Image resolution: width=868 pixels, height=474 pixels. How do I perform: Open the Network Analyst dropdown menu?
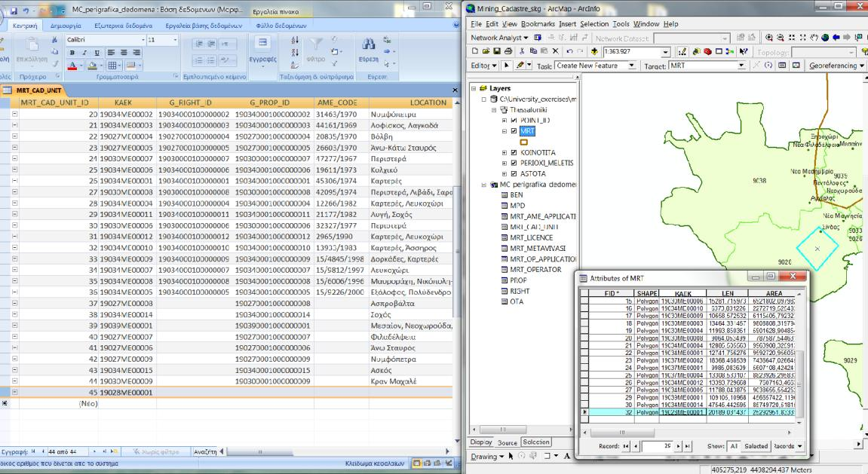click(499, 38)
